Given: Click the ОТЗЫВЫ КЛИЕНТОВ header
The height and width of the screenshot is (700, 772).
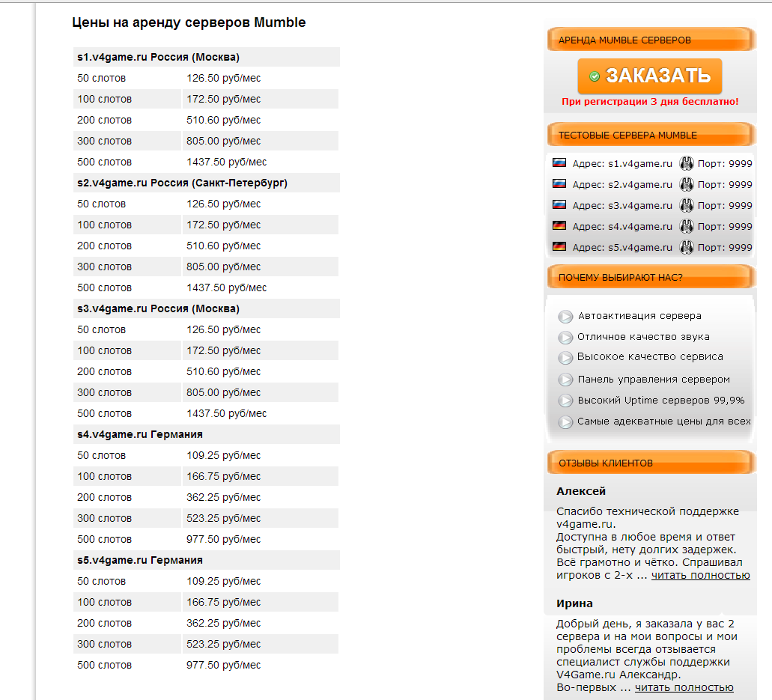Looking at the screenshot, I should click(651, 462).
